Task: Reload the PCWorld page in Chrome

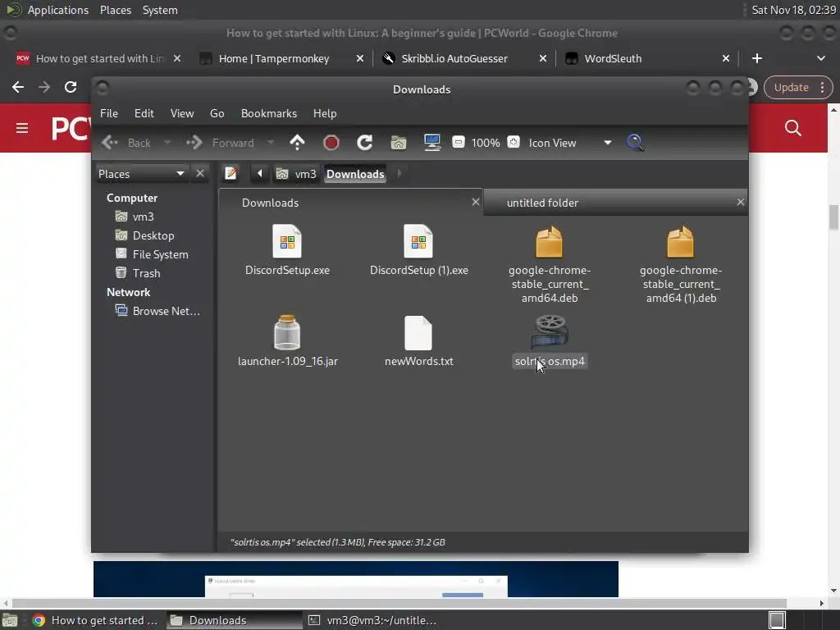Action: 71,87
